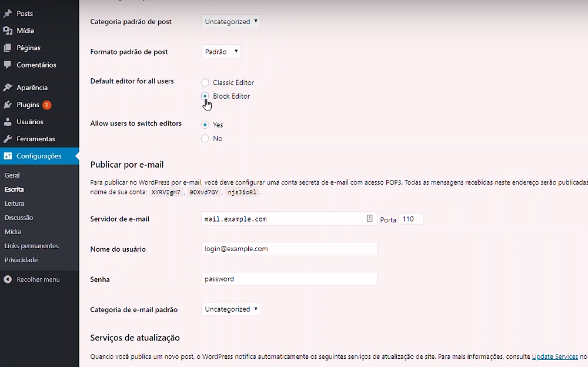Click the Senha input field
This screenshot has width=588, height=367.
(289, 279)
